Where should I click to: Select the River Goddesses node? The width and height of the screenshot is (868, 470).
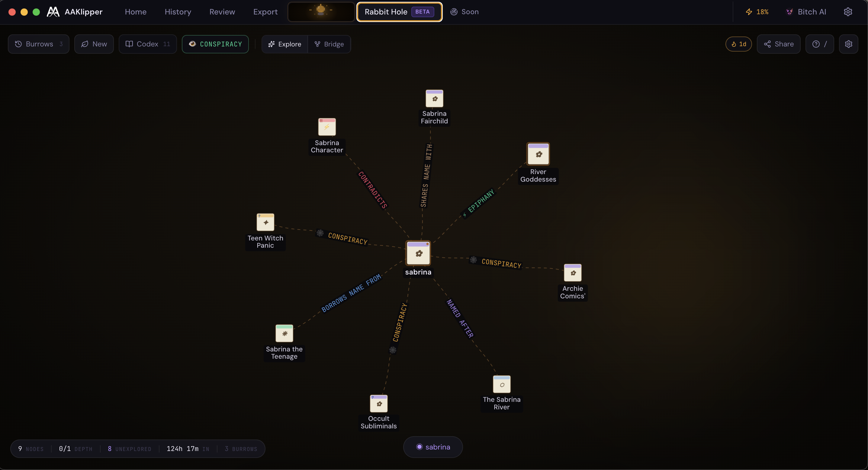pos(538,154)
